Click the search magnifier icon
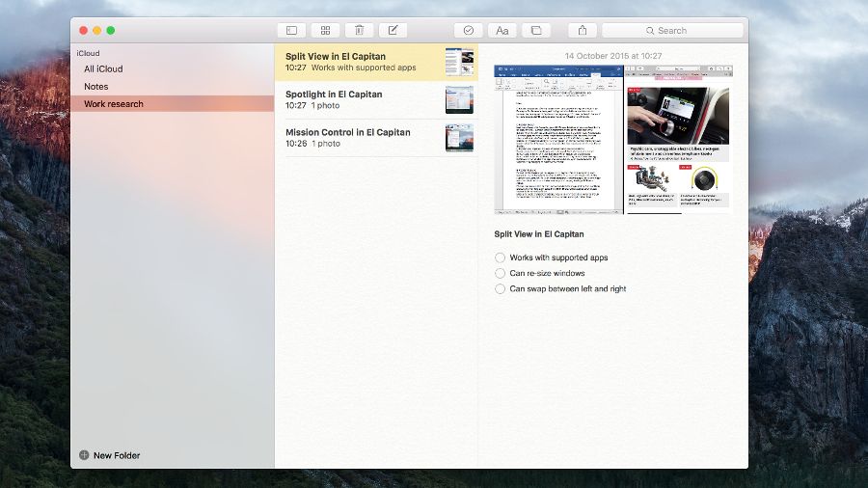 pyautogui.click(x=650, y=31)
